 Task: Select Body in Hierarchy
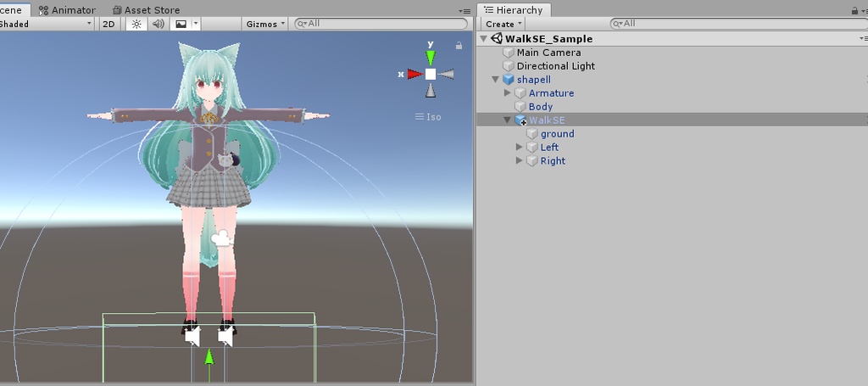(x=541, y=107)
